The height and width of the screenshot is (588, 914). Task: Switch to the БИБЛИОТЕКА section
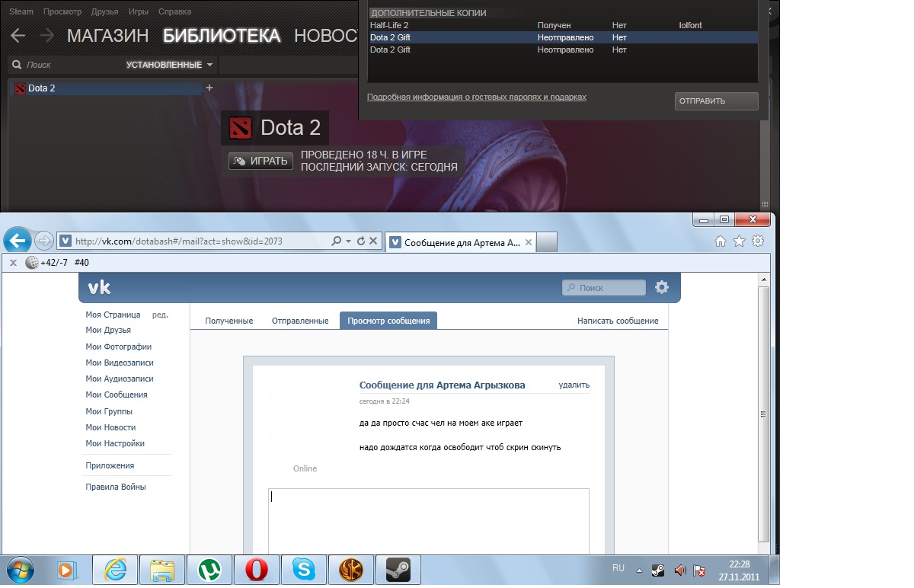point(222,36)
